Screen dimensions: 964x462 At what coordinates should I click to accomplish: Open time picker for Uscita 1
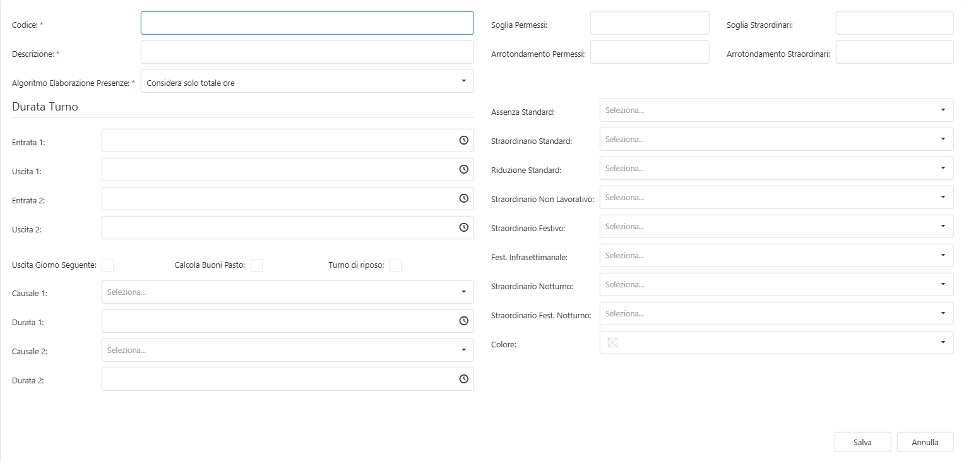point(463,170)
